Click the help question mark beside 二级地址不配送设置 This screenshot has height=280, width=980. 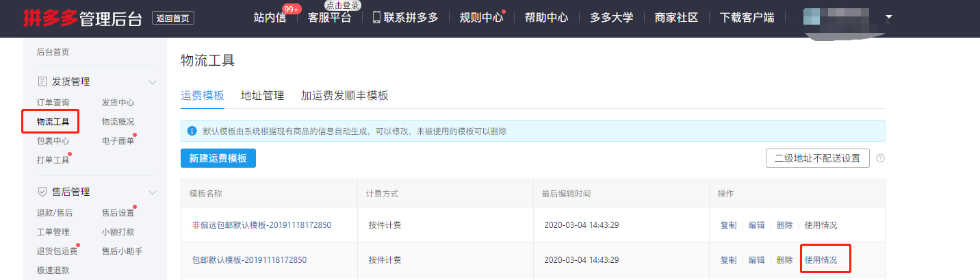pyautogui.click(x=881, y=158)
